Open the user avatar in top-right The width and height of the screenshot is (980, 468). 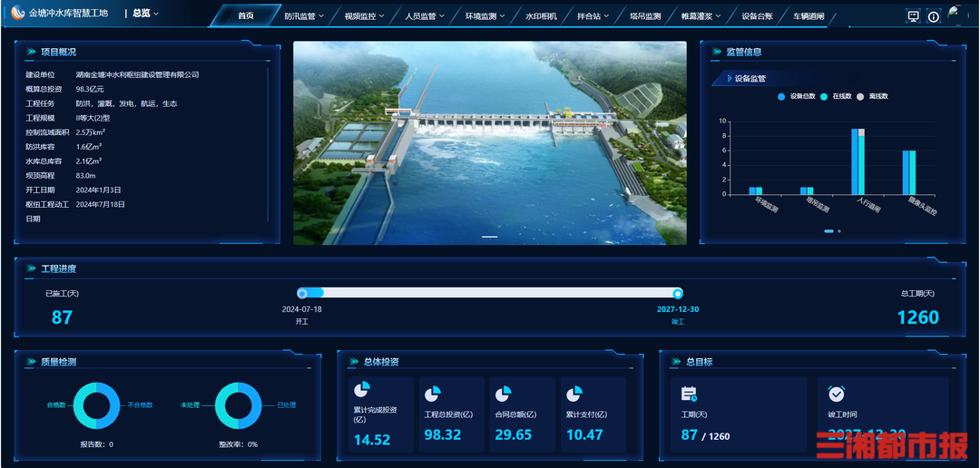(x=955, y=13)
